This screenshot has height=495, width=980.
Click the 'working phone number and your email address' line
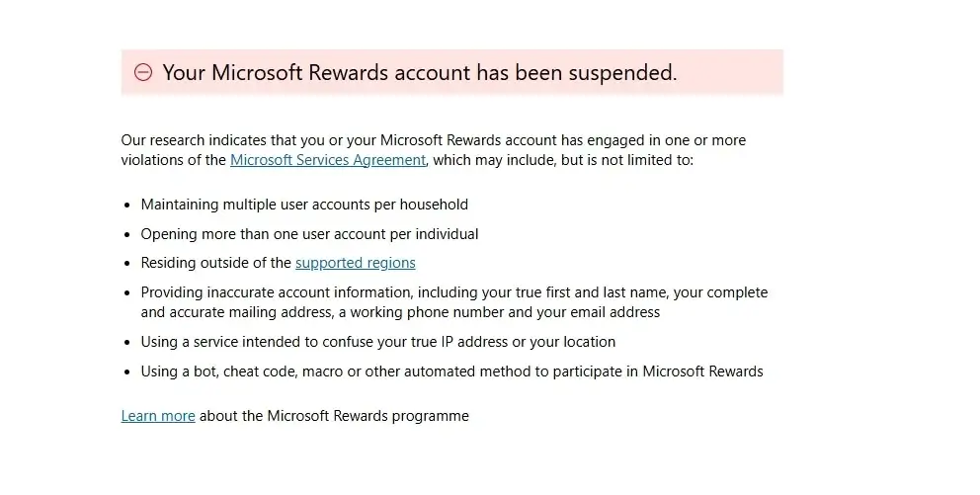[x=400, y=312]
